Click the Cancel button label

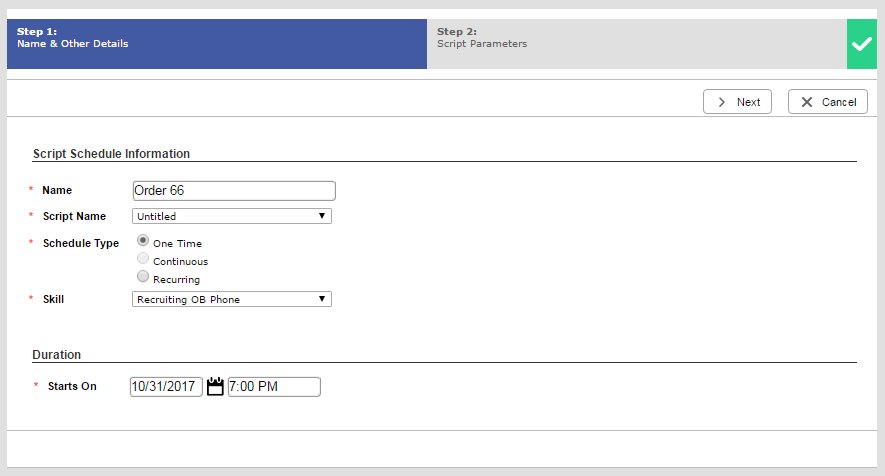coord(839,102)
